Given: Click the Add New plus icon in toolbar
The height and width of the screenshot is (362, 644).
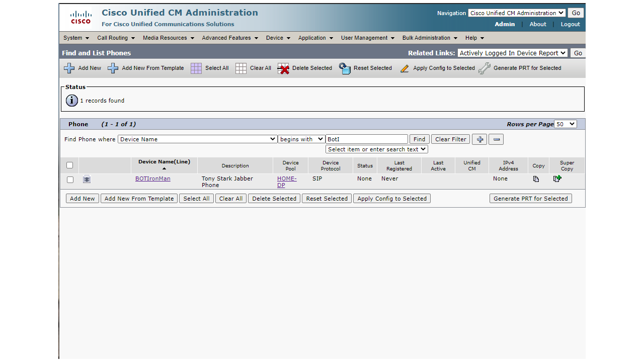Looking at the screenshot, I should 69,68.
